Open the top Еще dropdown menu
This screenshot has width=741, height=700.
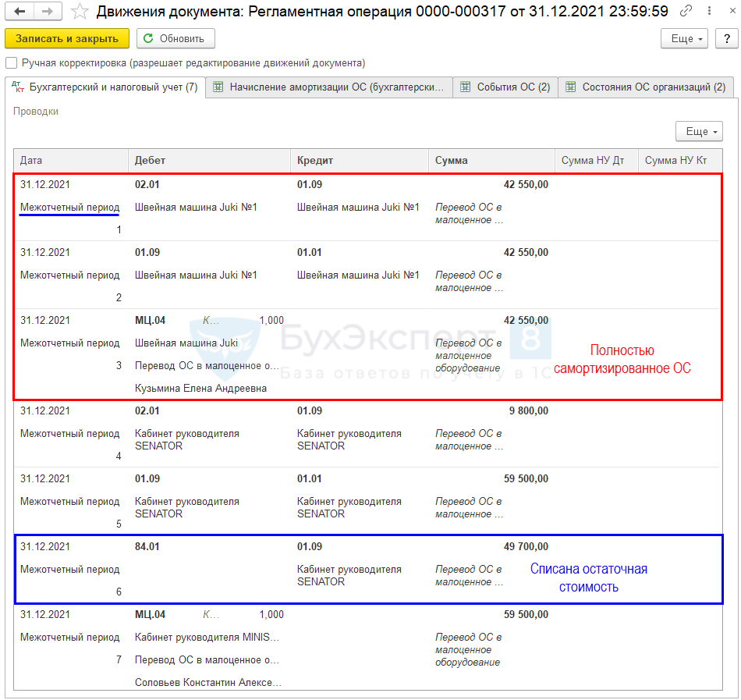point(684,38)
